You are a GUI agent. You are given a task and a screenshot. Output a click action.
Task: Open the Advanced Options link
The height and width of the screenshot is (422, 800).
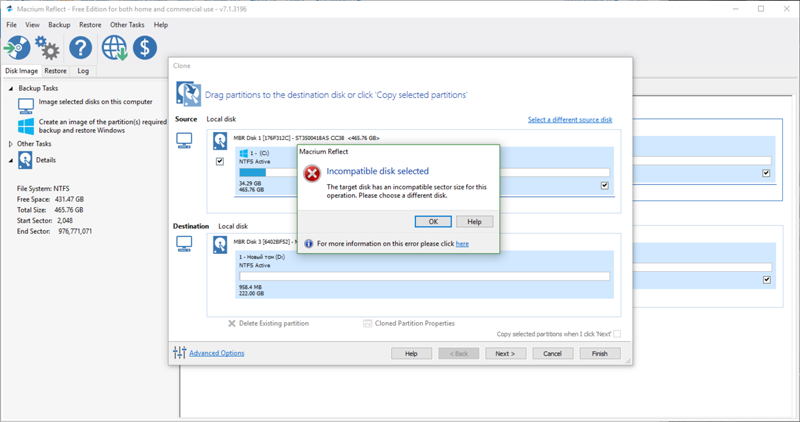[x=217, y=353]
